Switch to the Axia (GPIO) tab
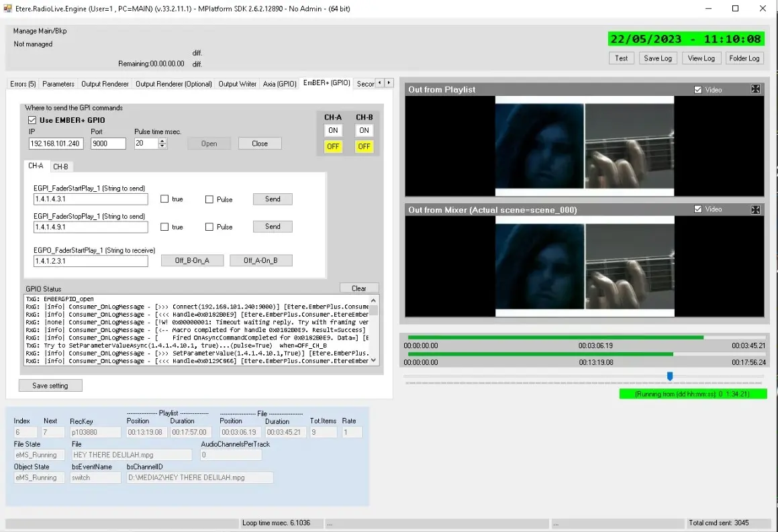Screen dimensions: 778x532 click(x=279, y=84)
